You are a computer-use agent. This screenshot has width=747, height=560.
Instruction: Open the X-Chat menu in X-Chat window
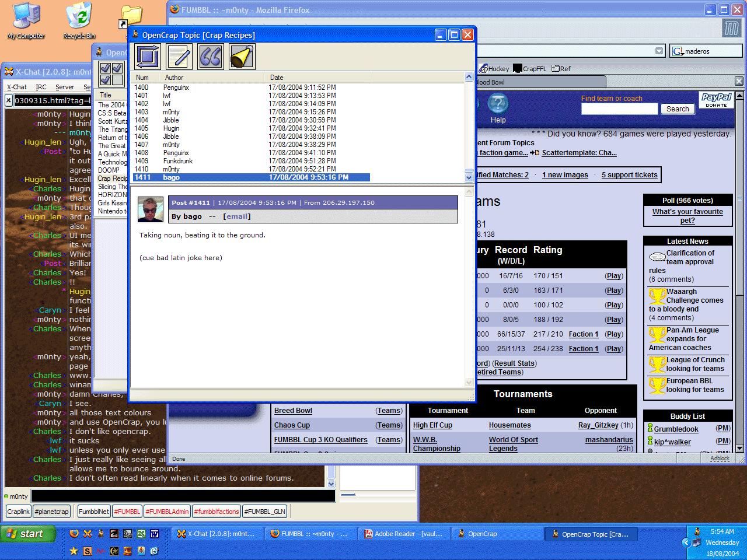(x=17, y=87)
